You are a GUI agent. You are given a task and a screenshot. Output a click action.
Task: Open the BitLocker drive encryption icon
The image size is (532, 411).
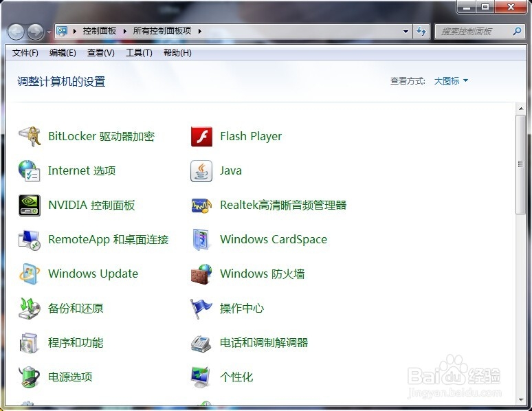click(30, 137)
